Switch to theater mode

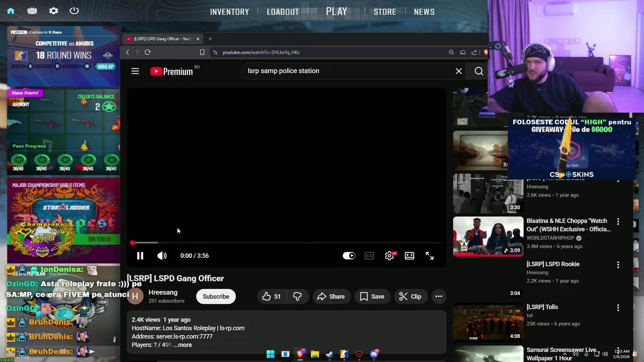click(x=410, y=256)
